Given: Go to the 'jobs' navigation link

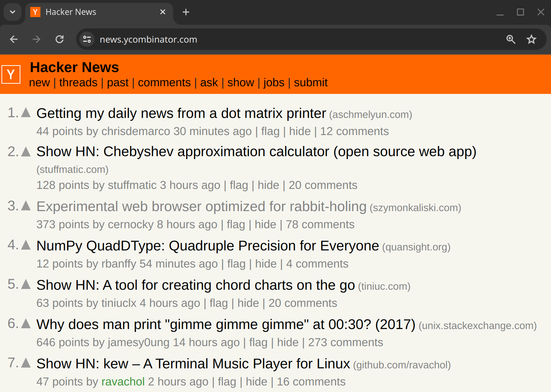Looking at the screenshot, I should pyautogui.click(x=273, y=83).
